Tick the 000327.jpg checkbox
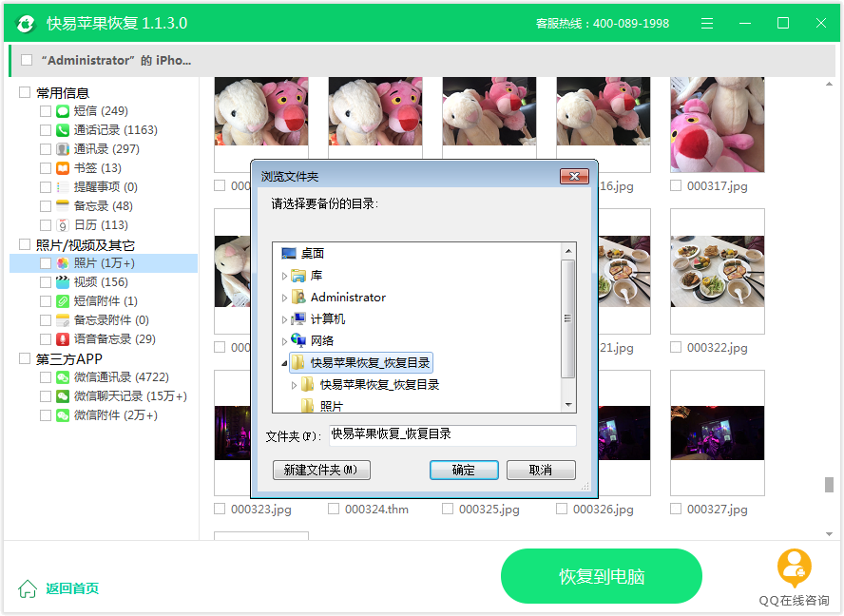This screenshot has width=844, height=616. click(676, 509)
